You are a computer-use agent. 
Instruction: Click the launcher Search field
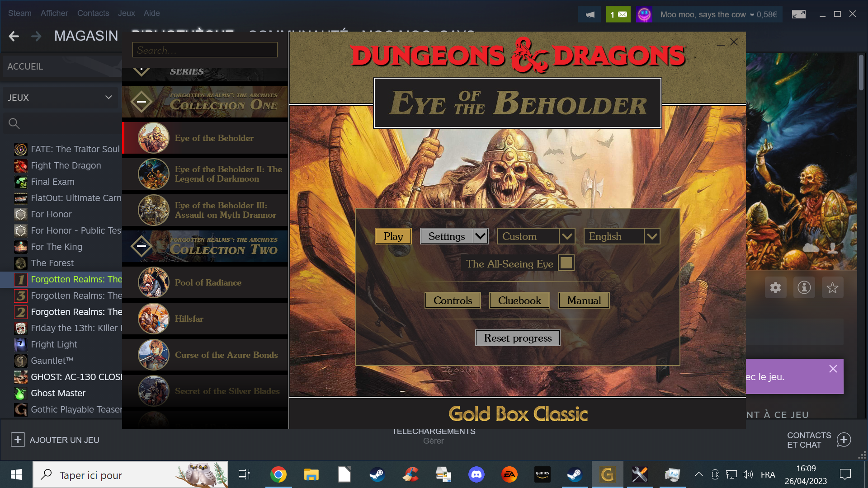pos(205,50)
